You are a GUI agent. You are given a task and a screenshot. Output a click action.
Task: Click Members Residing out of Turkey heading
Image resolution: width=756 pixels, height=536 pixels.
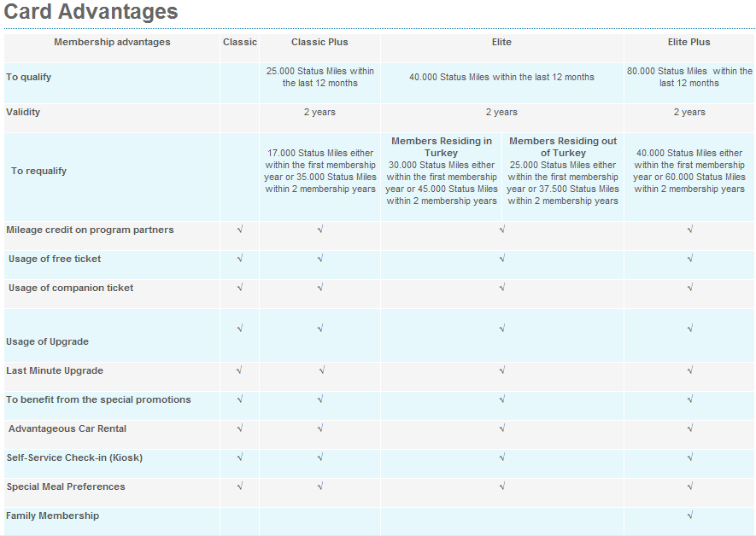pos(563,147)
